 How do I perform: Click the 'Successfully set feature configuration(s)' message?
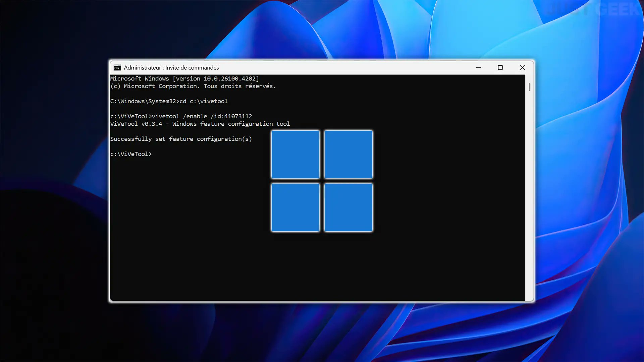click(x=181, y=139)
